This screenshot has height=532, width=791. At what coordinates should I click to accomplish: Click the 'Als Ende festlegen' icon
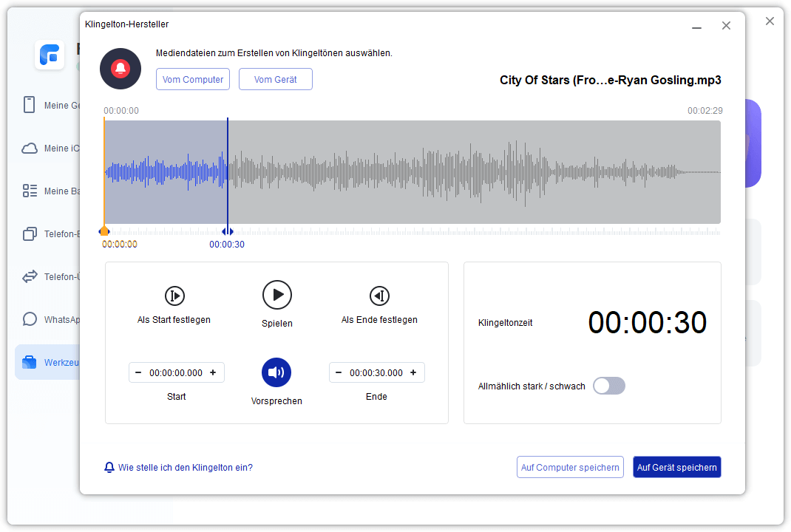(x=379, y=296)
